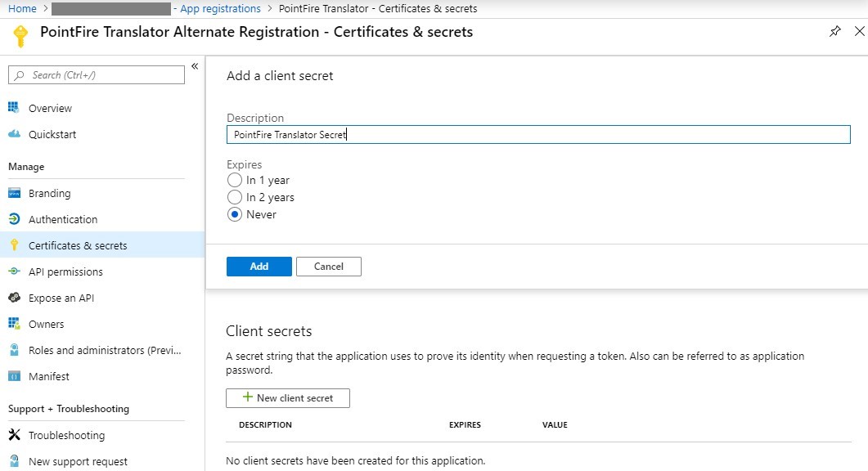Click the New client secret button
The height and width of the screenshot is (471, 868).
click(288, 398)
